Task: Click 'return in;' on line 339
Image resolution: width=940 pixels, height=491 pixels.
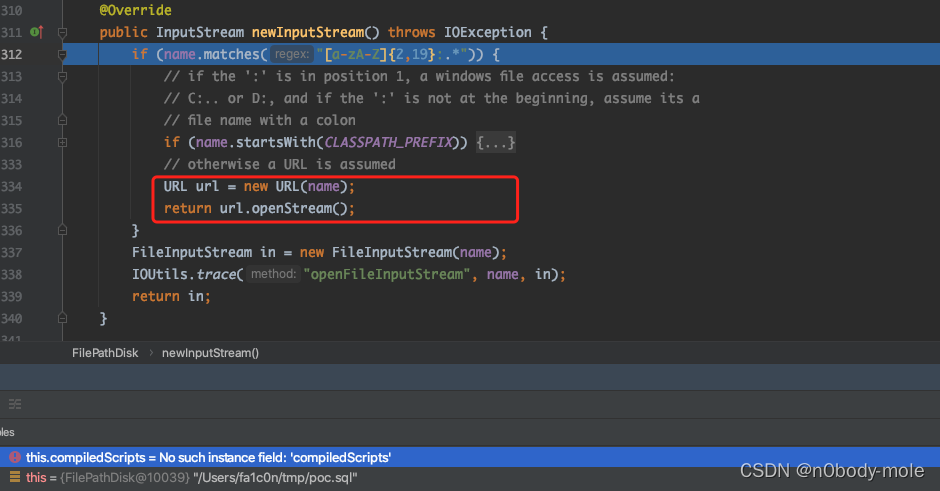Action: [x=171, y=297]
